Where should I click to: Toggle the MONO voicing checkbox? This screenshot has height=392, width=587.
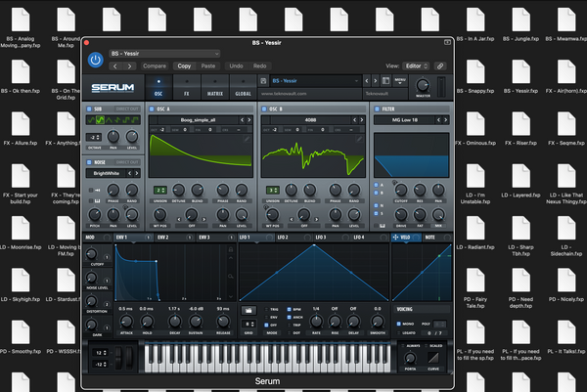tap(399, 324)
